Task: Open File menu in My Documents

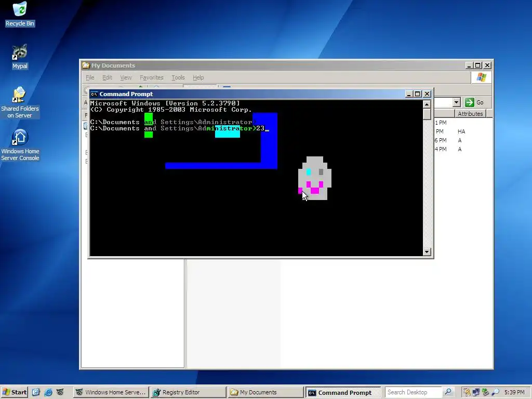Action: click(x=90, y=77)
